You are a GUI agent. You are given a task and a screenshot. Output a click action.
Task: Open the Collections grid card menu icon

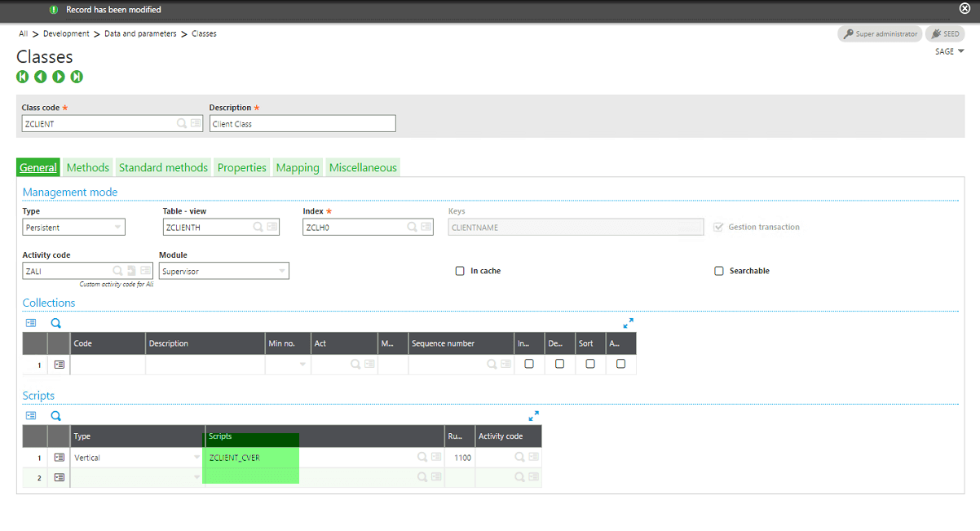(x=31, y=323)
